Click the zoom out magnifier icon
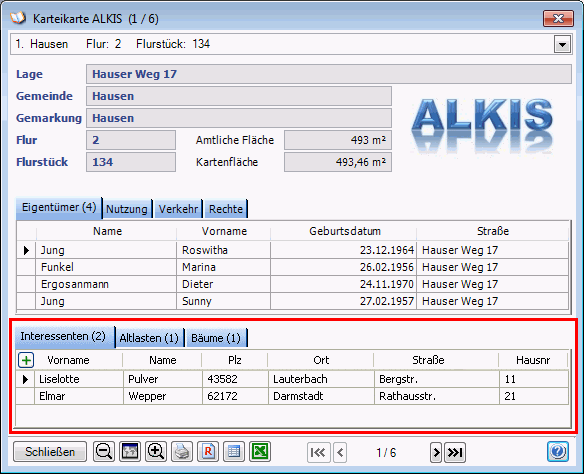This screenshot has width=584, height=474. (104, 452)
